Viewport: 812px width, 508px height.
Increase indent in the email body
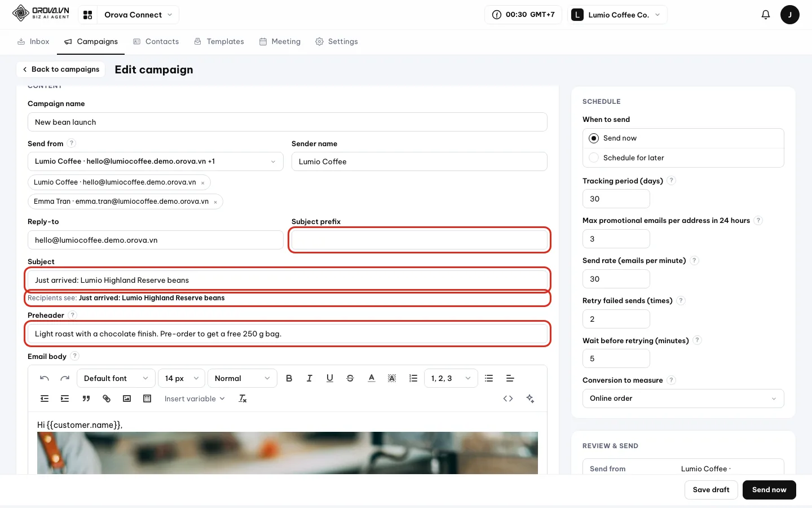click(65, 398)
